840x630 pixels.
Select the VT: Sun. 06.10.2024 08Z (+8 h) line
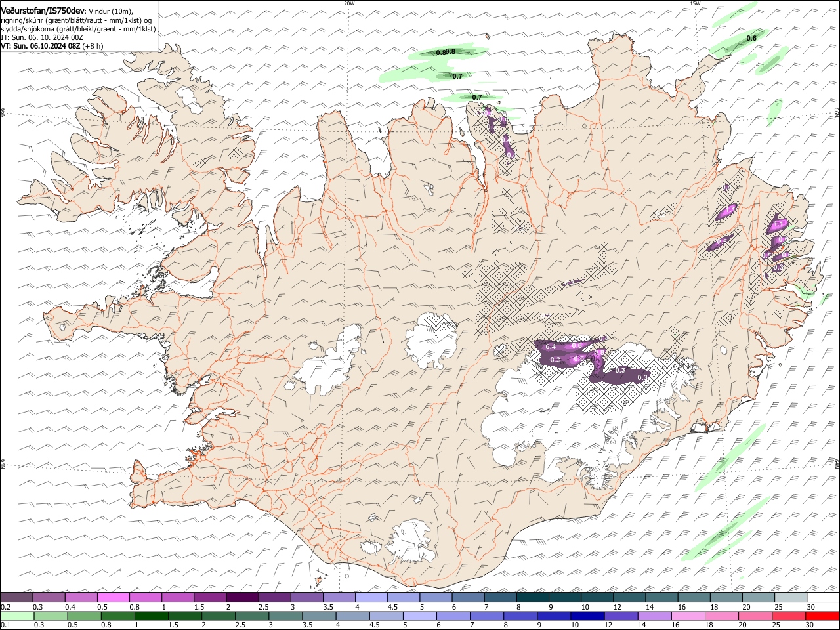pos(51,46)
